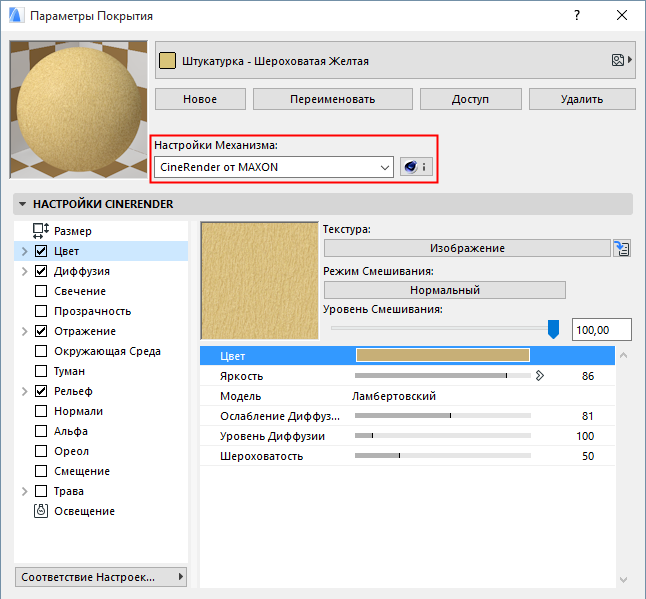The height and width of the screenshot is (599, 646).
Task: Enable the Ореол checkbox
Action: pos(41,451)
